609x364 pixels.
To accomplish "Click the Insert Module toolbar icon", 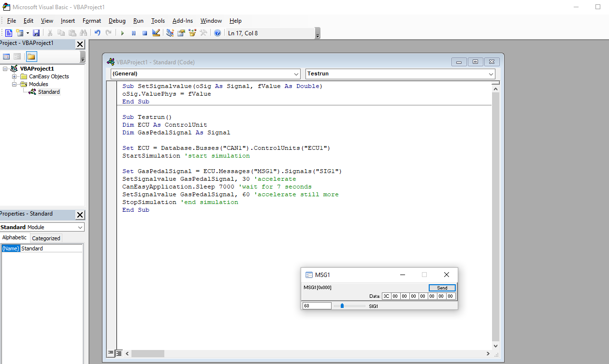I will 20,33.
